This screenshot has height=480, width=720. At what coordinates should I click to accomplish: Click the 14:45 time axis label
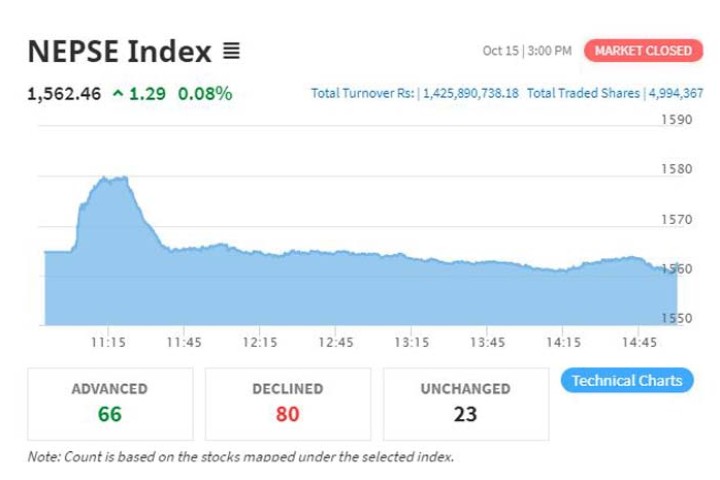[638, 342]
